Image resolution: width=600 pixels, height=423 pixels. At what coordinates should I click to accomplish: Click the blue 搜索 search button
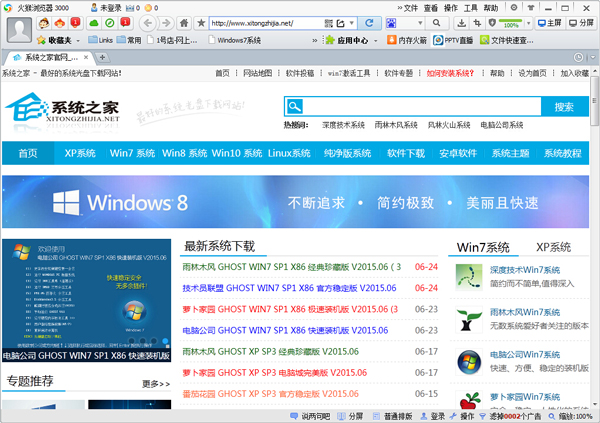pos(563,107)
